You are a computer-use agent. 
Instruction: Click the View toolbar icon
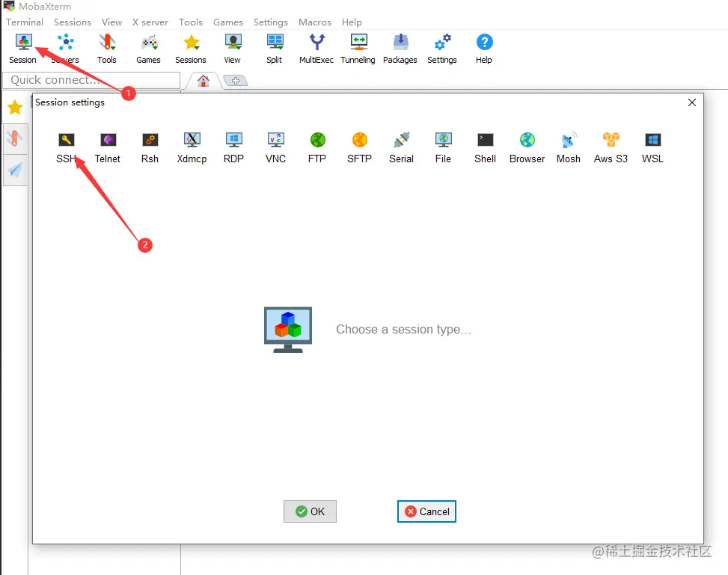click(x=233, y=49)
